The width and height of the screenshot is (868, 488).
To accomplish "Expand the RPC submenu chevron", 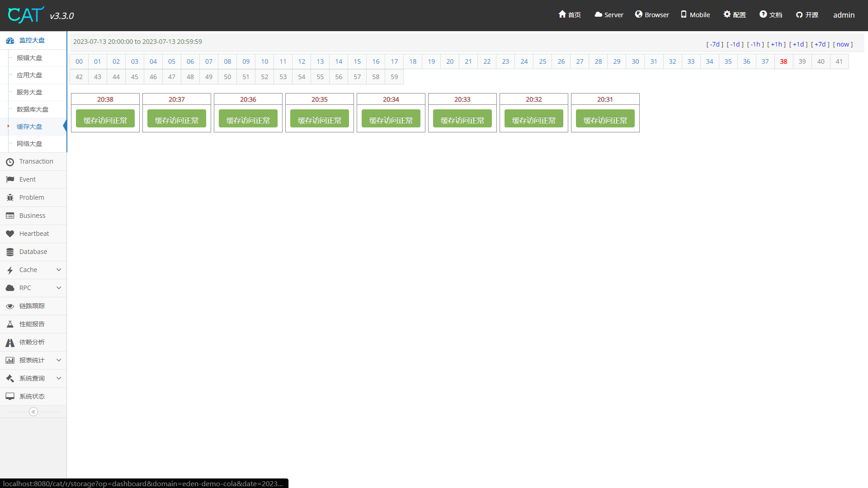I will click(59, 288).
